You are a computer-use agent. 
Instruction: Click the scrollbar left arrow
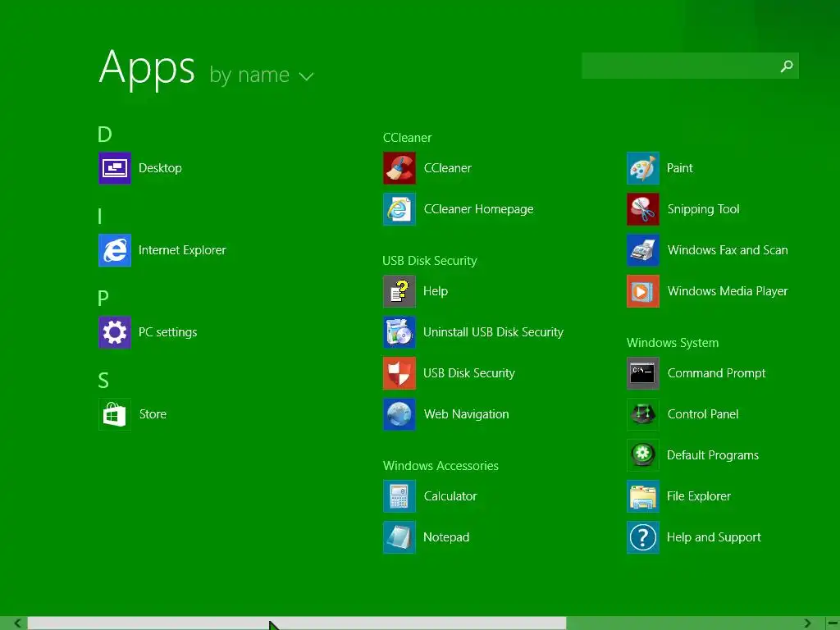coord(17,623)
